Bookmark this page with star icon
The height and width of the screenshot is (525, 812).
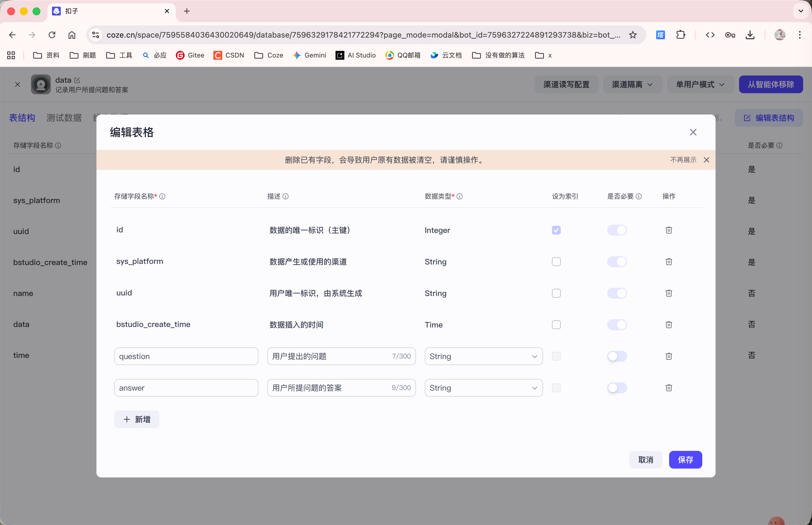633,35
